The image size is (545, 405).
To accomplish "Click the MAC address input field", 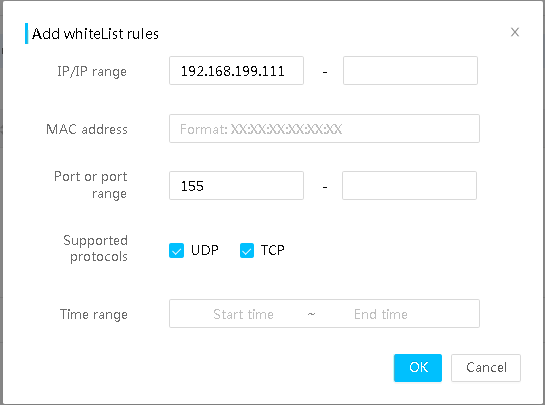I will [x=324, y=129].
